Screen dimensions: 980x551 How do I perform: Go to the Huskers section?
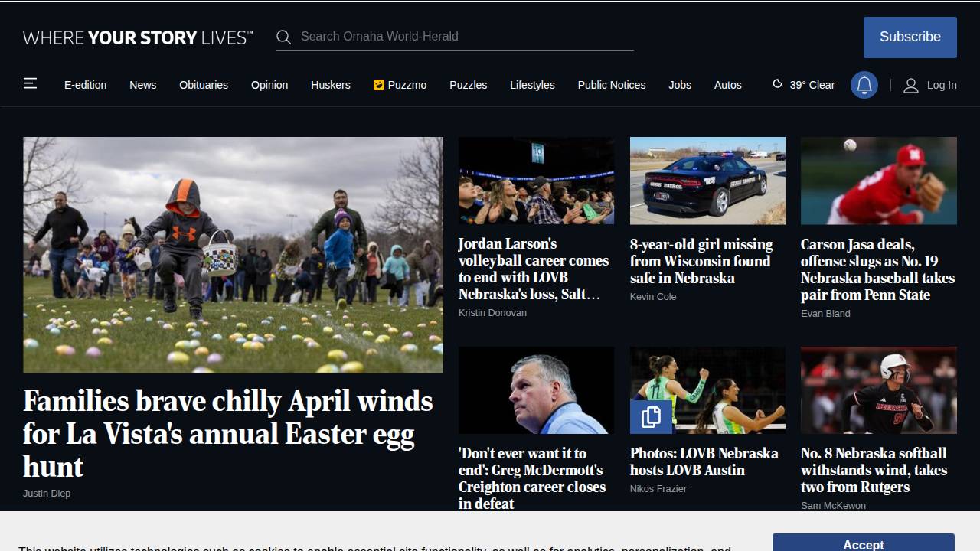[331, 85]
